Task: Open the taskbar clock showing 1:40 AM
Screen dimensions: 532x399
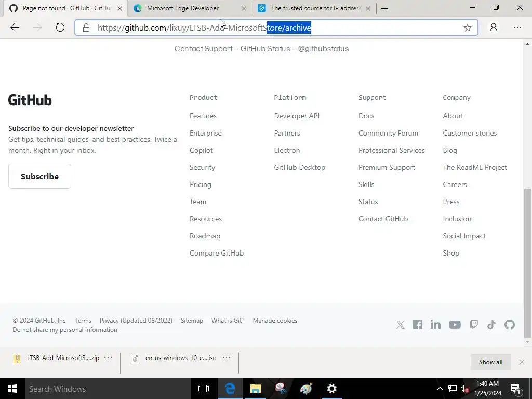Action: coord(487,389)
